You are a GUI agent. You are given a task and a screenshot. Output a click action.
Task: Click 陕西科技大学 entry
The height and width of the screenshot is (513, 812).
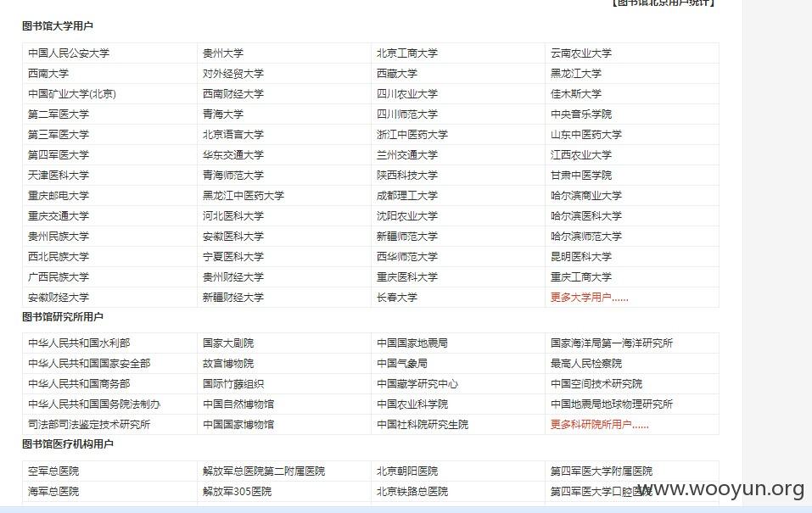pos(407,176)
